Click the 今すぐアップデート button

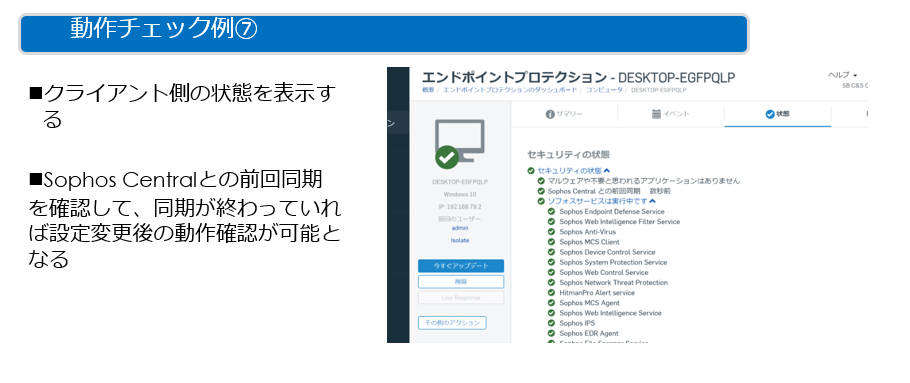pos(461,266)
